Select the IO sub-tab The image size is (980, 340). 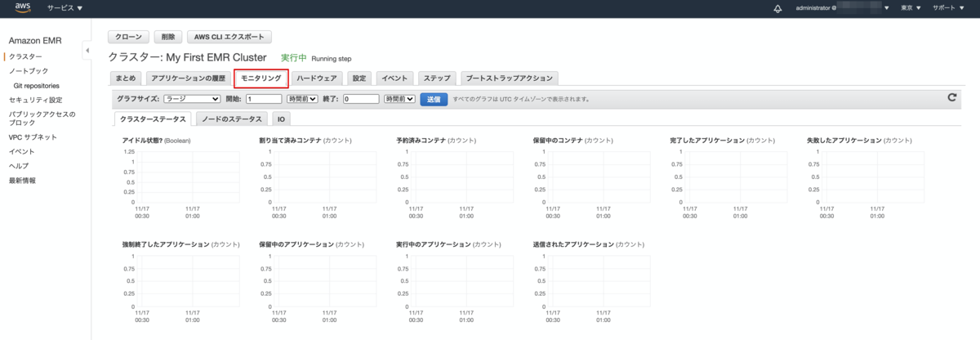pyautogui.click(x=281, y=119)
